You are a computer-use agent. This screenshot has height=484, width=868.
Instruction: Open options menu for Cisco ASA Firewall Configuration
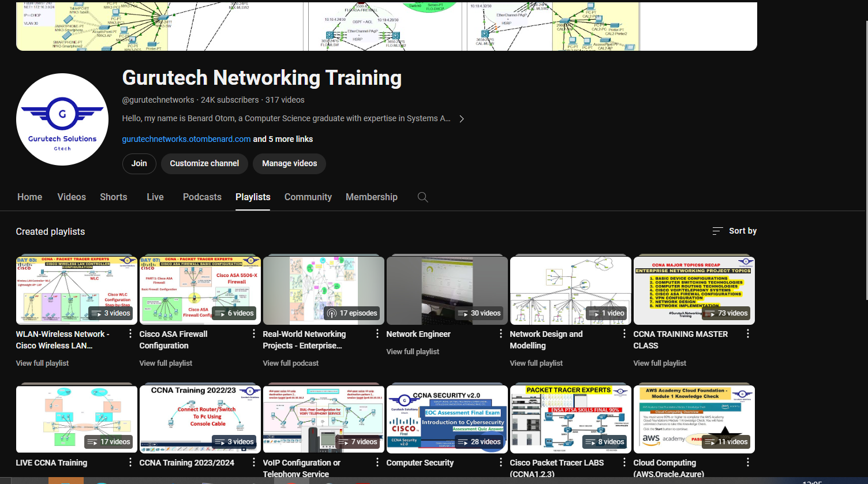click(x=254, y=334)
